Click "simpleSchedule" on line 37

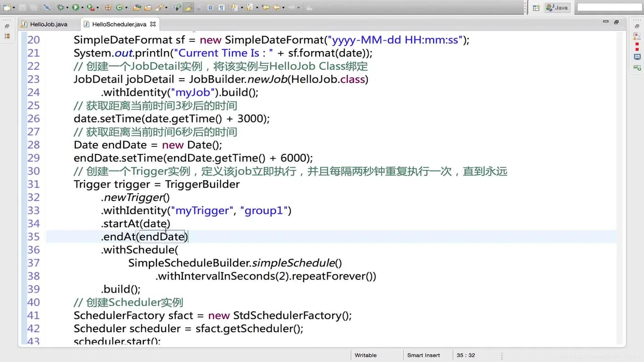click(x=293, y=263)
